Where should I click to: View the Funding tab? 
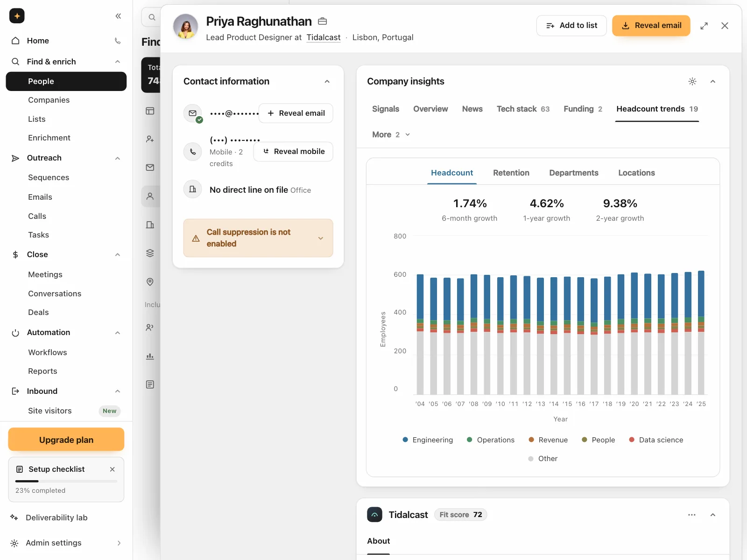point(583,109)
